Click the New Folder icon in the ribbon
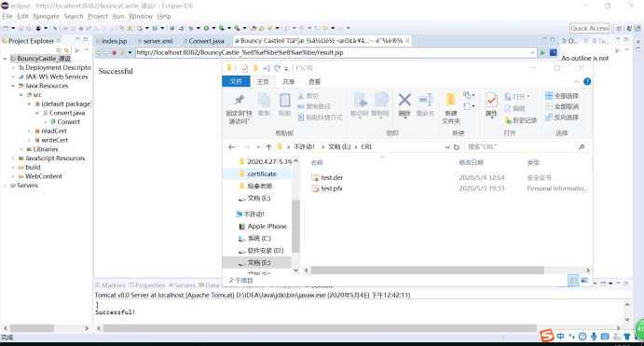Screen dimensions: 644x346 [x=450, y=101]
